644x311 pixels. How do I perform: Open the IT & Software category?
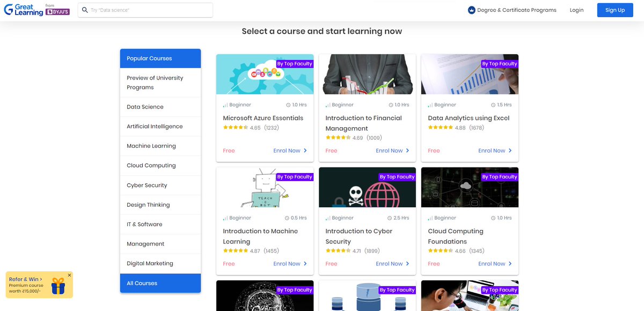(x=160, y=225)
